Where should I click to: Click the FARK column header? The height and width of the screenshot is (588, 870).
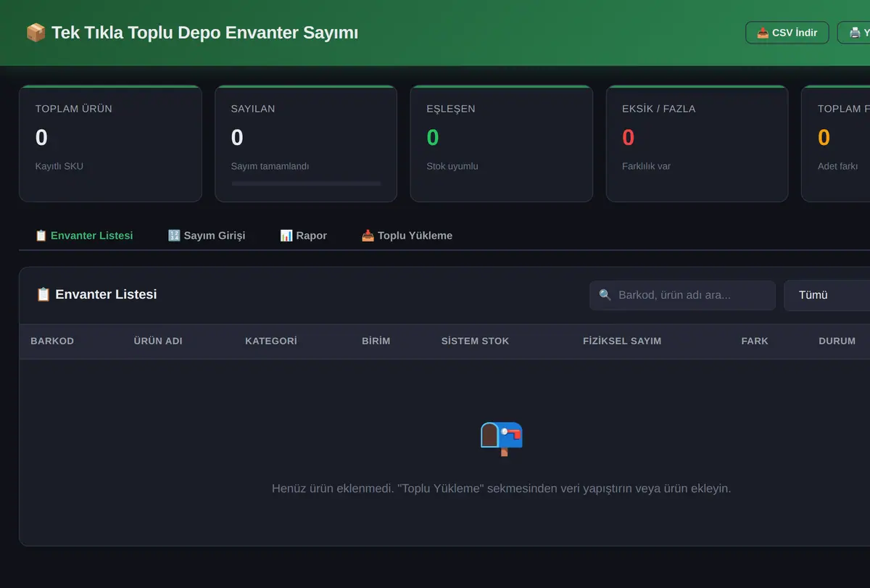[755, 341]
